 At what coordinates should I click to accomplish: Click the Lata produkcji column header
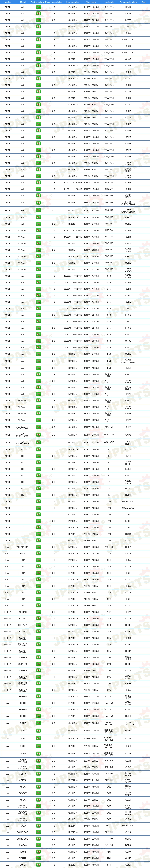pos(73,2)
